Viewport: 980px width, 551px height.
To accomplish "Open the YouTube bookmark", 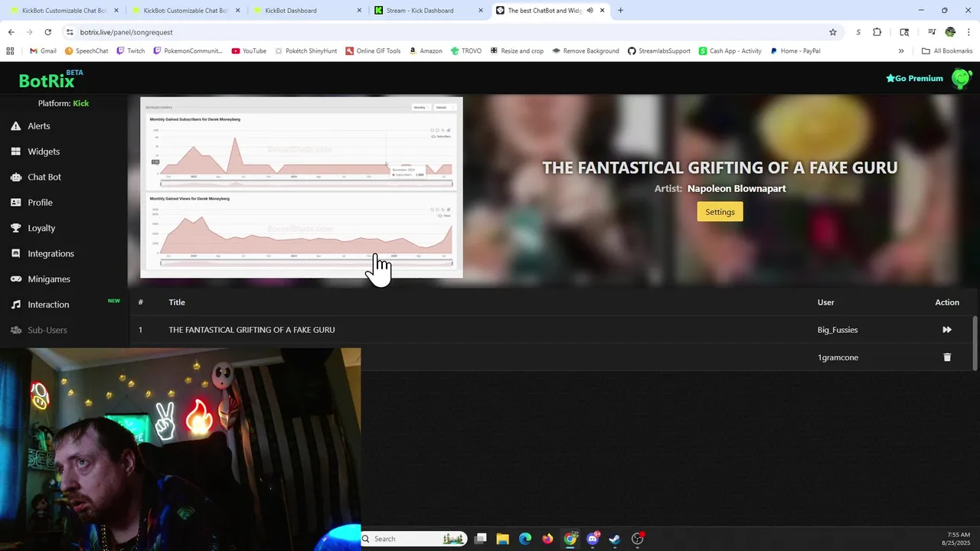I will pos(248,51).
